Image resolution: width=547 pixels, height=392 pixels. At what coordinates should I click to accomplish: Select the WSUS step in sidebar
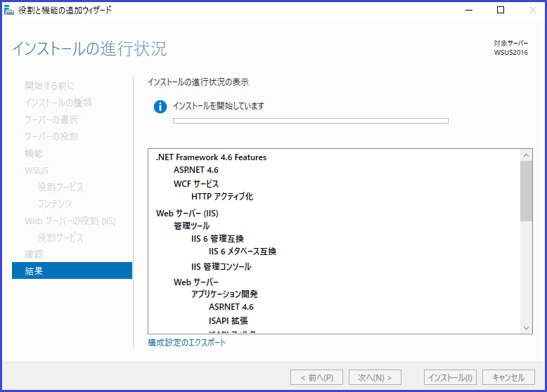click(x=37, y=171)
